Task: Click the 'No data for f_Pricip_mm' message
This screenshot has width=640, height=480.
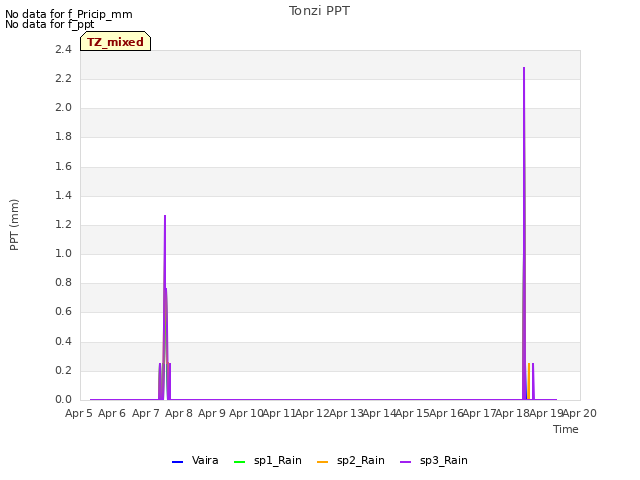Action: (x=69, y=14)
